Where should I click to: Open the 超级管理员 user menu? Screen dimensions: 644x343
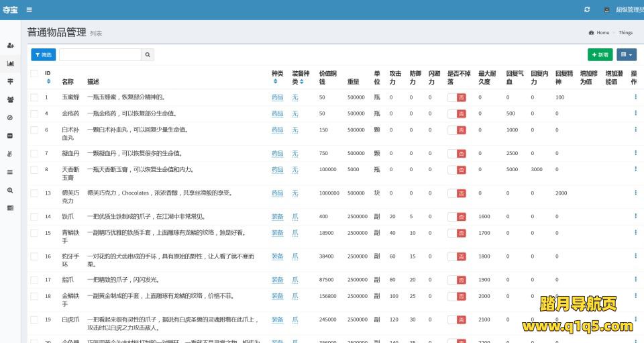[624, 10]
